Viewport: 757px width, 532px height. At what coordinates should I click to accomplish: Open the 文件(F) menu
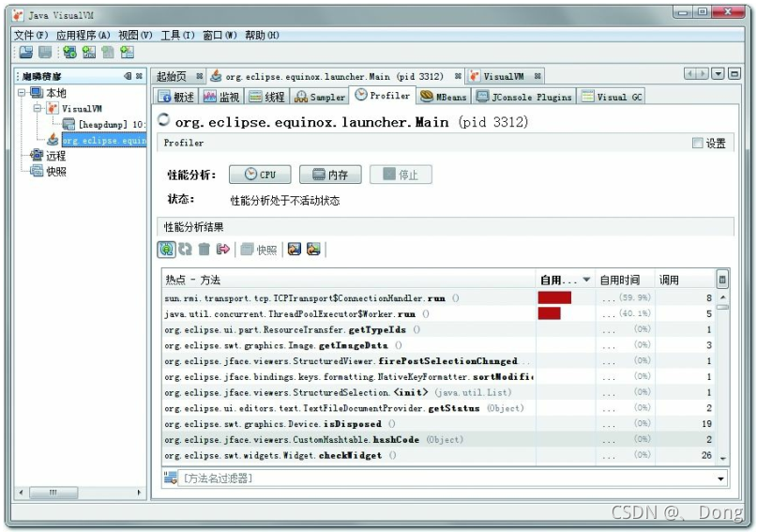(31, 36)
